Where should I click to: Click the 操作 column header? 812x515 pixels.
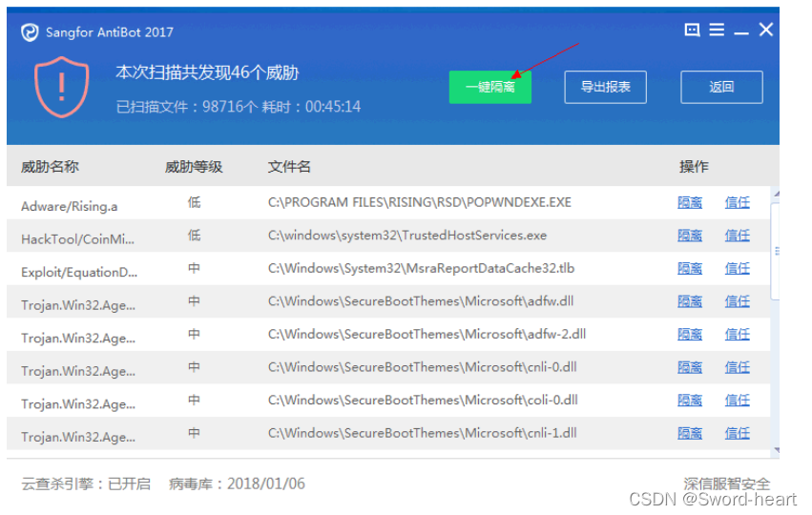[694, 167]
